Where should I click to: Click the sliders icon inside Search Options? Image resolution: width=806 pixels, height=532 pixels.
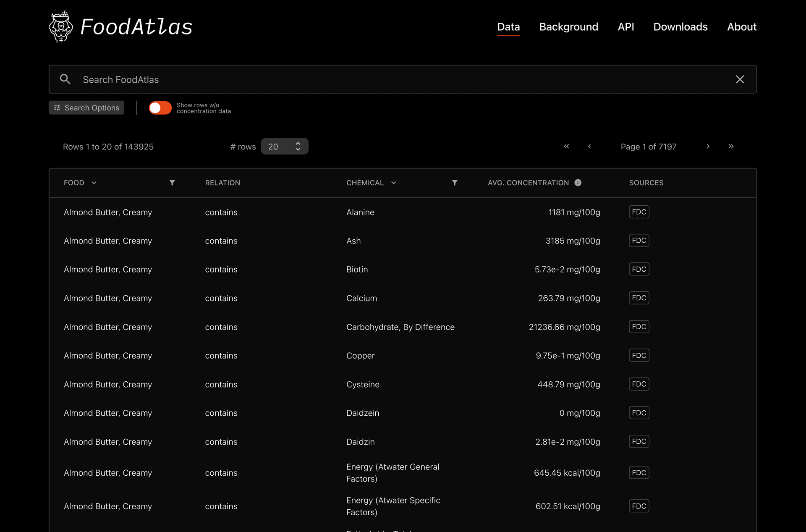click(x=57, y=107)
